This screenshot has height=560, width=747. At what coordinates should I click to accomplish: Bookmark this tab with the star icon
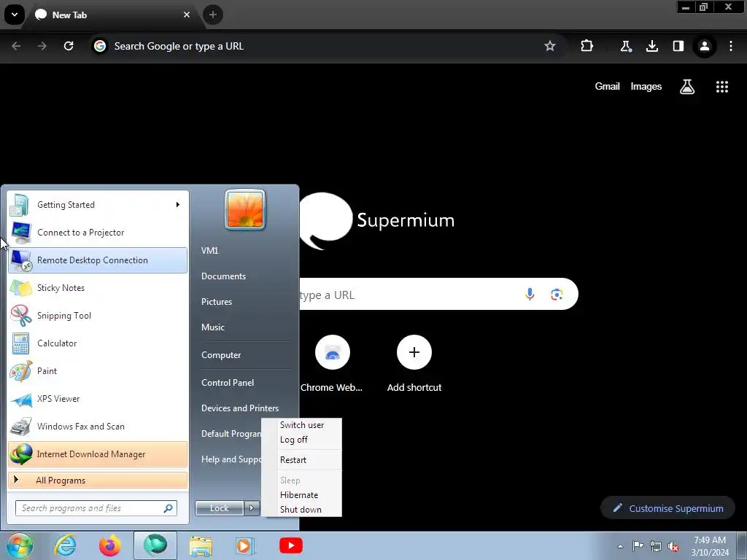(x=550, y=46)
